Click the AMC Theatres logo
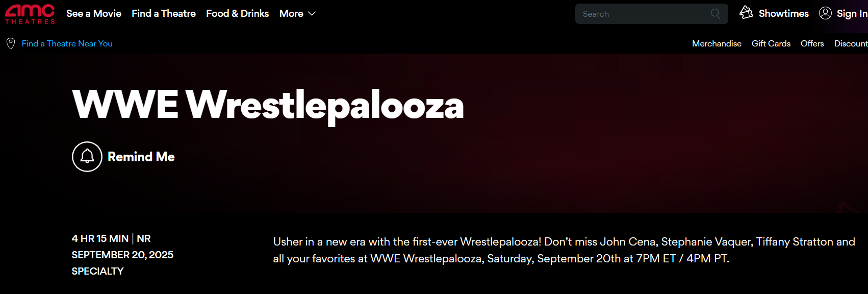The width and height of the screenshot is (868, 294). click(30, 14)
